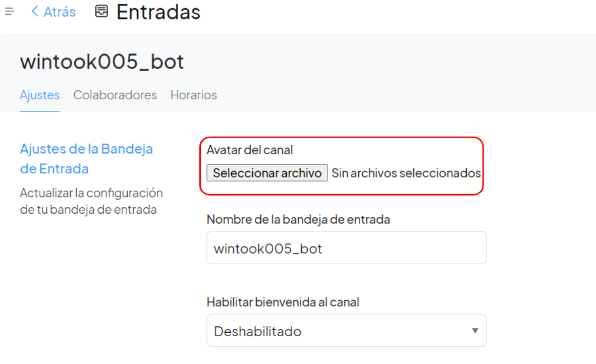Select the Horarios tab
Image resolution: width=596 pixels, height=364 pixels.
pyautogui.click(x=194, y=95)
